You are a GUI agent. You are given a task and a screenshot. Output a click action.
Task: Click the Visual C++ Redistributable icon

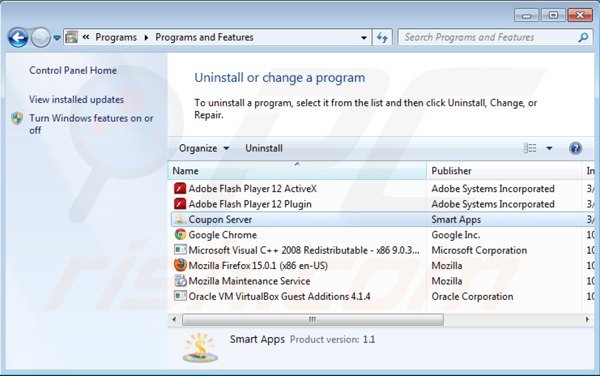[x=180, y=250]
